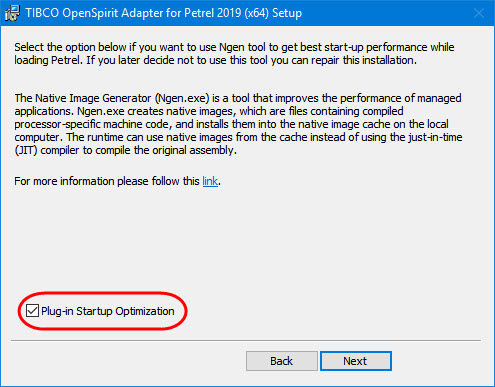Click the line starting 'loading Petrel'
495x387 pixels.
point(215,60)
